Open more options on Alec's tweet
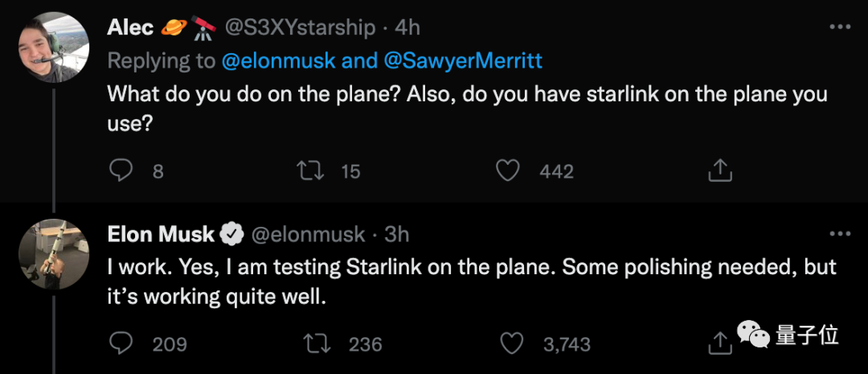 click(x=839, y=27)
